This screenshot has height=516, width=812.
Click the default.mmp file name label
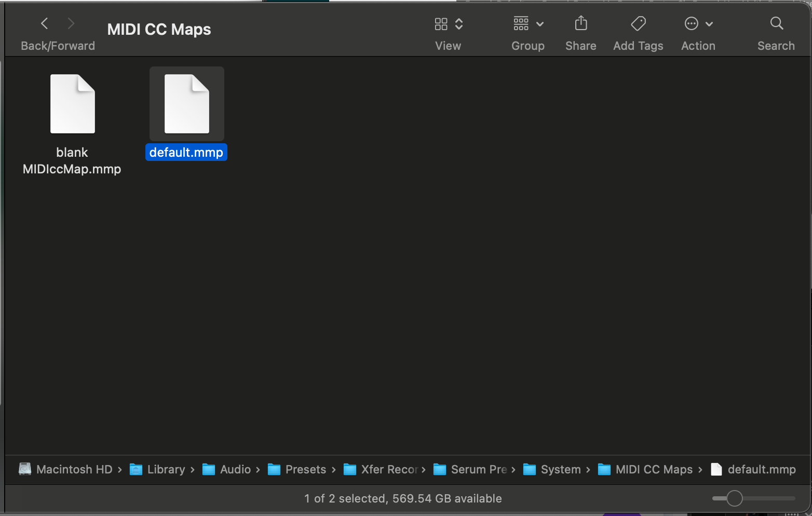coord(186,152)
